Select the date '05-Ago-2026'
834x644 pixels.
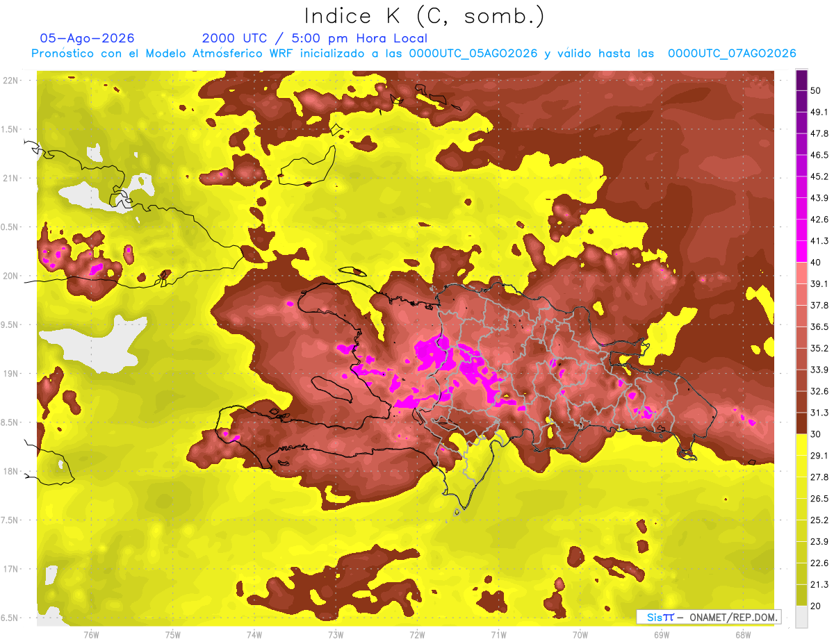click(x=87, y=38)
